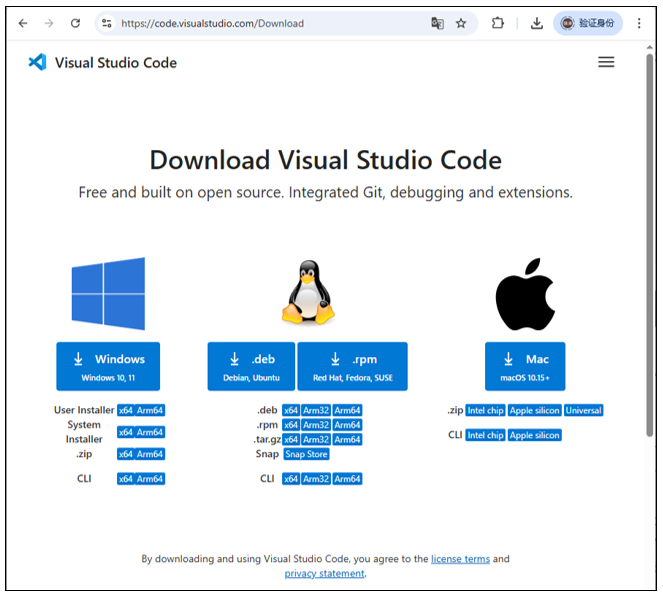Screen dimensions: 663x596
Task: Choose System Installer x64
Action: click(126, 432)
